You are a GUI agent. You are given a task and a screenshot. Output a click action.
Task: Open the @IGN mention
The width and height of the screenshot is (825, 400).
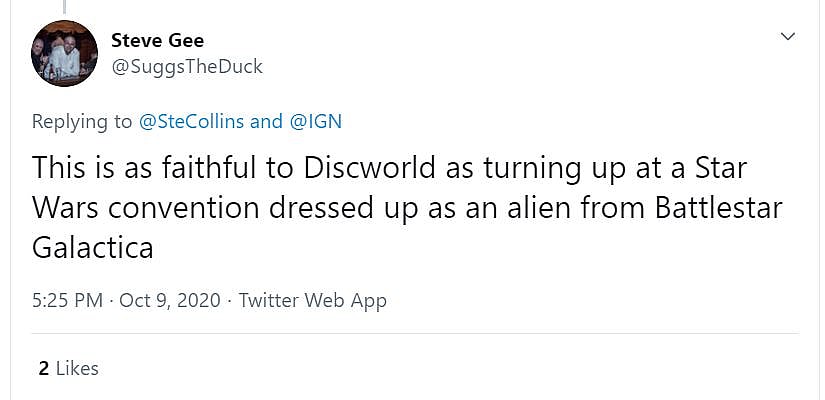point(316,122)
